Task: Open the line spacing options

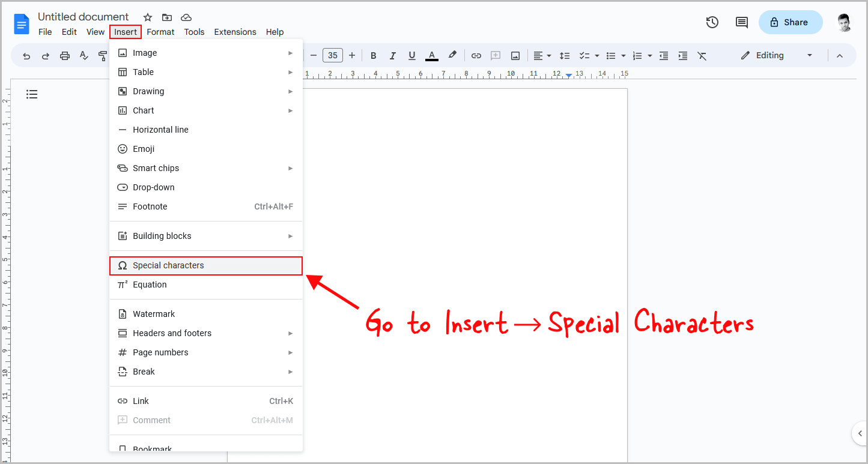Action: tap(564, 55)
